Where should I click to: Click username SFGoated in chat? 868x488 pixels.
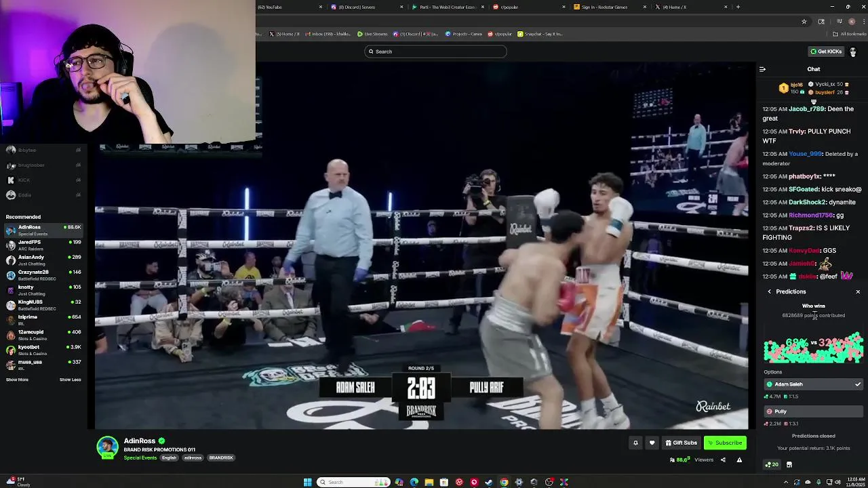[804, 189]
